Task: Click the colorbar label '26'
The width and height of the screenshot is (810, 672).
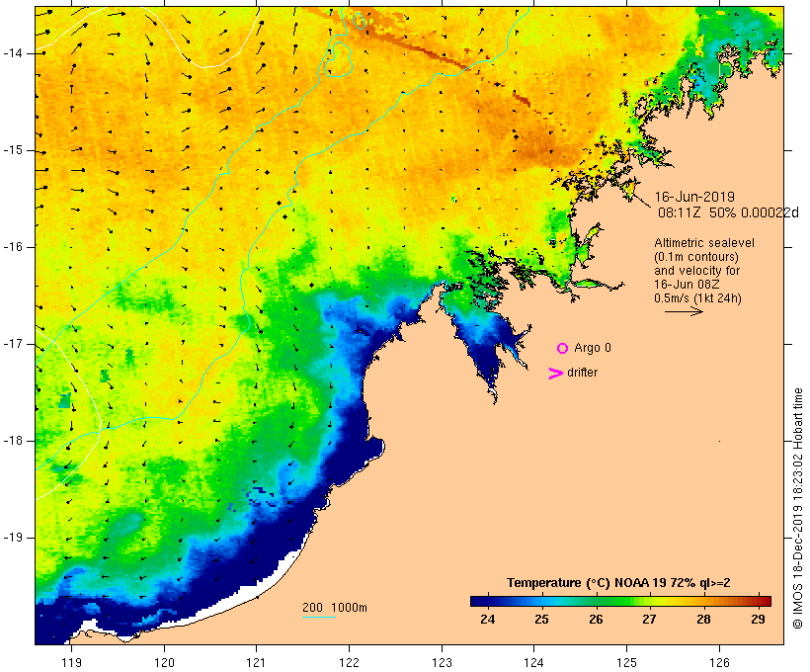Action: (596, 619)
